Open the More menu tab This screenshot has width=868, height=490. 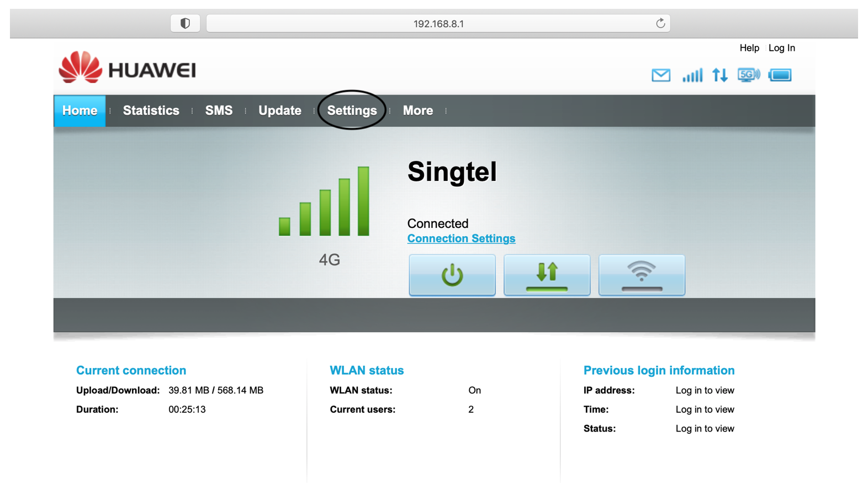point(417,110)
